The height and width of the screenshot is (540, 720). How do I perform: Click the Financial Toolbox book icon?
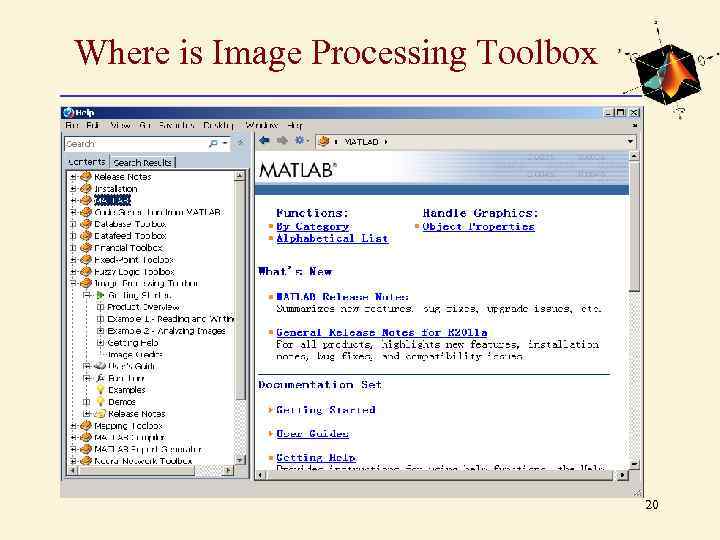86,248
